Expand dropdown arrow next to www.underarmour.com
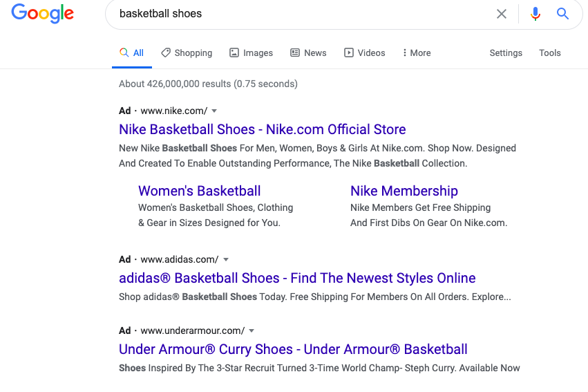588x392 pixels. 252,330
